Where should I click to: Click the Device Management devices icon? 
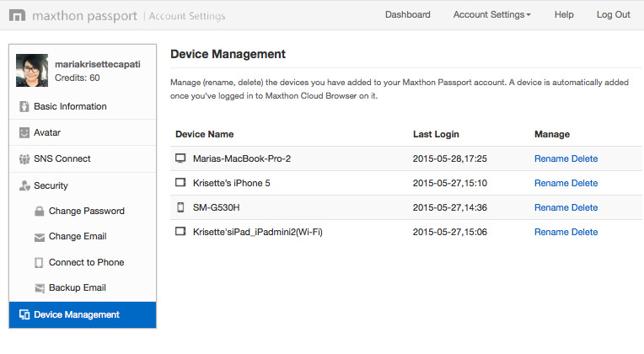pos(24,315)
